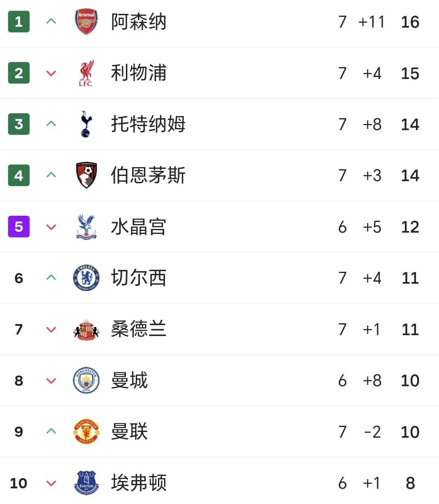Click the green rank 1 badge

coord(19,22)
